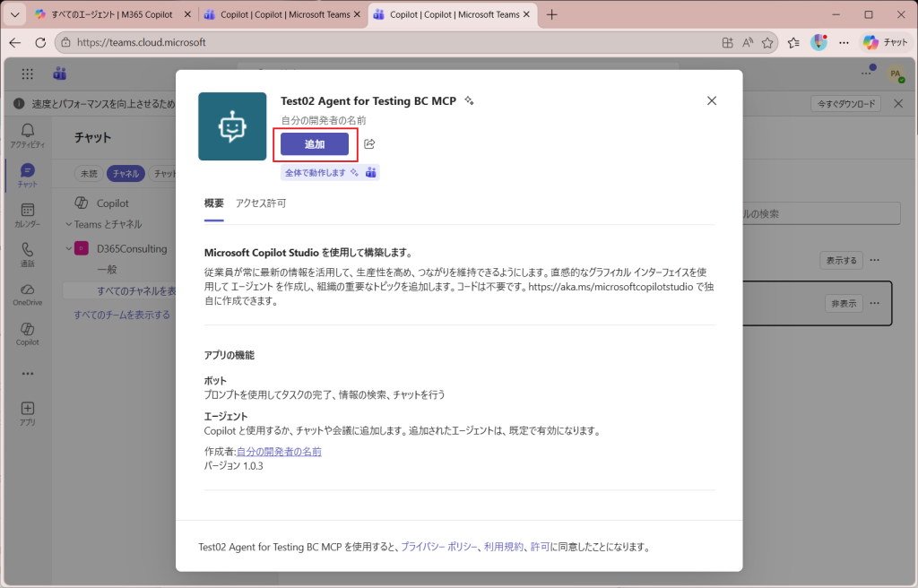This screenshot has width=918, height=588.
Task: Open the 利用規約 link
Action: click(504, 547)
